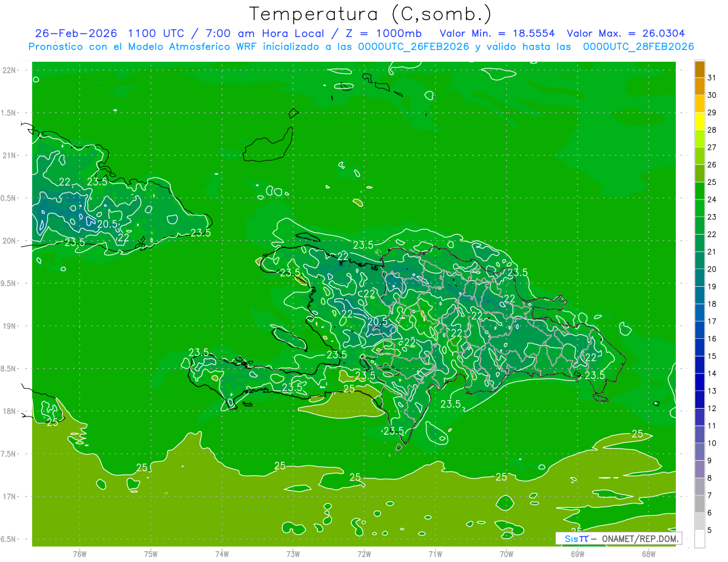Click the "20N" latitude axis label
This screenshot has width=728, height=562.
point(9,241)
